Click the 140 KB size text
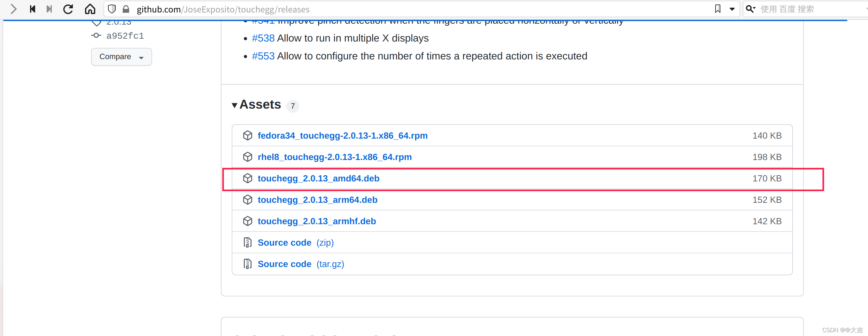Viewport: 868px width, 336px height. pos(767,135)
